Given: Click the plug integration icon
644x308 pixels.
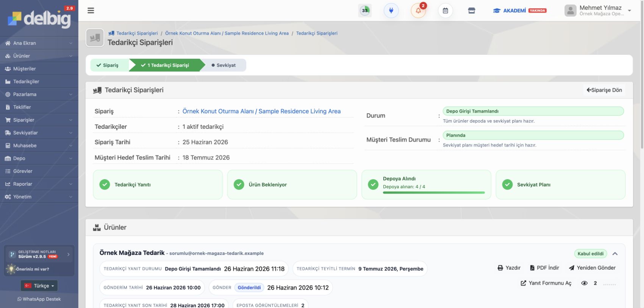Looking at the screenshot, I should [x=391, y=11].
